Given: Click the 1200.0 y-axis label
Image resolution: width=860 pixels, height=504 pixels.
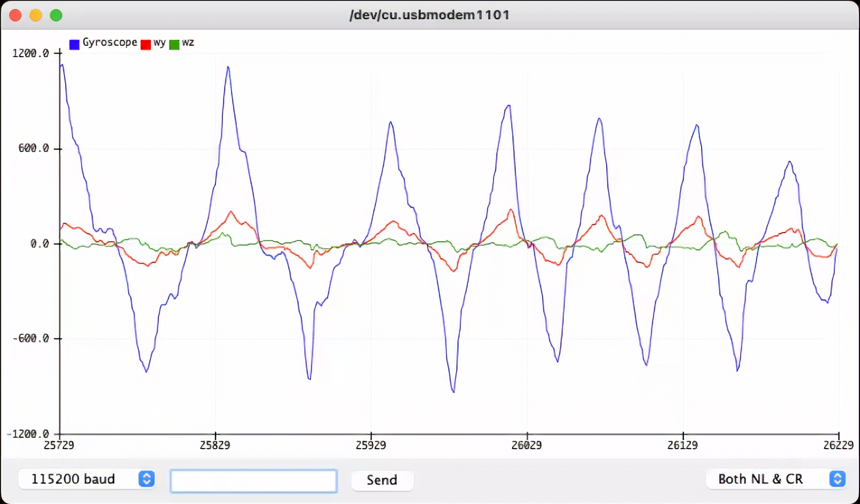Looking at the screenshot, I should (x=30, y=53).
